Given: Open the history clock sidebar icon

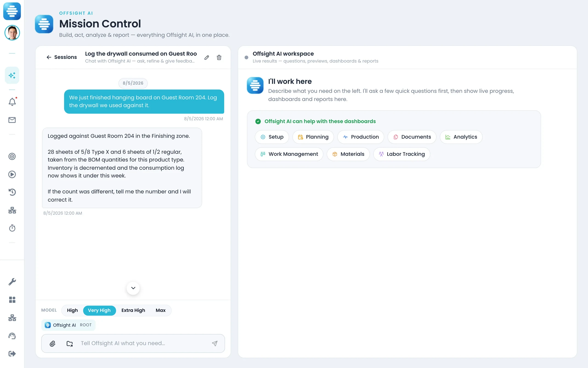Looking at the screenshot, I should pyautogui.click(x=12, y=192).
